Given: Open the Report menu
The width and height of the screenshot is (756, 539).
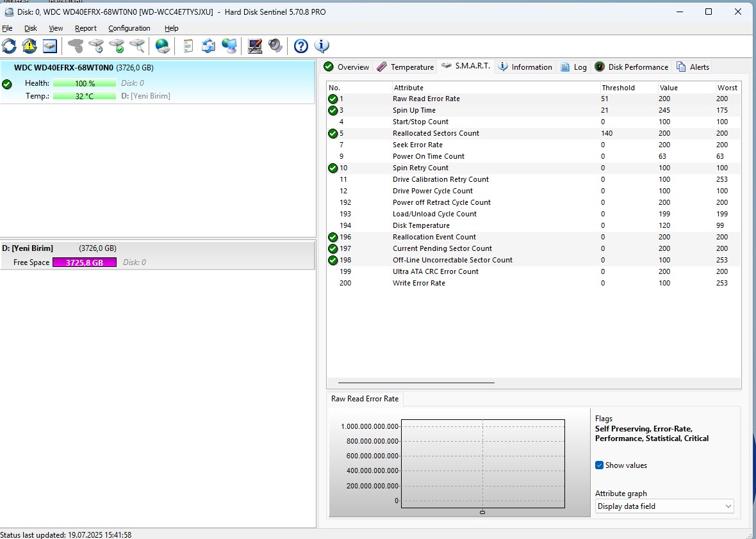Looking at the screenshot, I should pos(86,28).
